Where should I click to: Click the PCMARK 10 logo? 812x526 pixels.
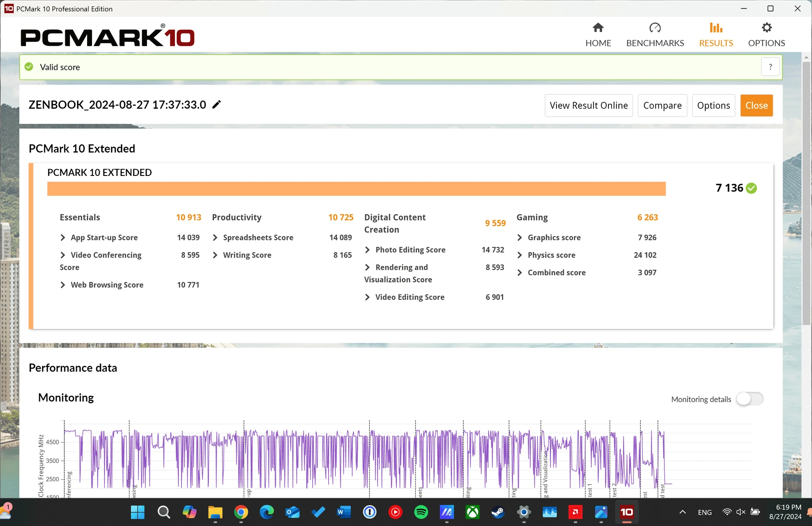click(x=107, y=36)
